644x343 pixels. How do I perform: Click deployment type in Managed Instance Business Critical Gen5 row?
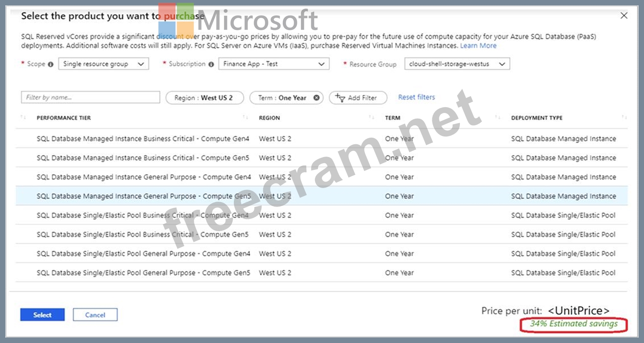(x=564, y=158)
